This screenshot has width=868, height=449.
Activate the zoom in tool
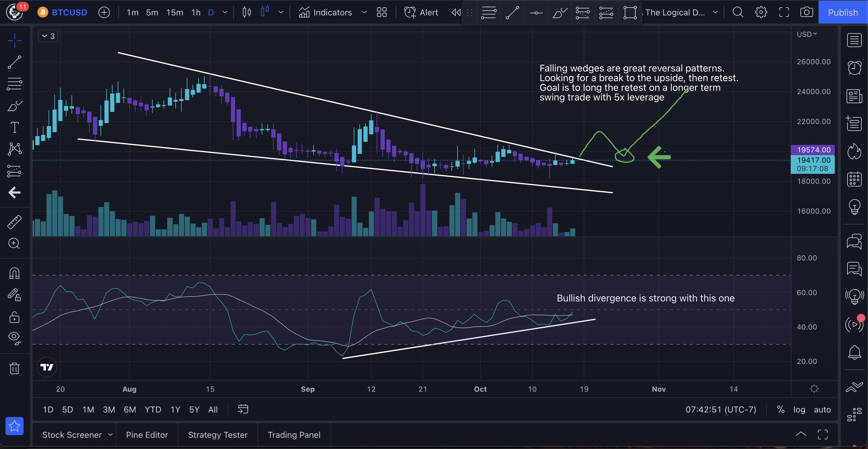click(14, 243)
